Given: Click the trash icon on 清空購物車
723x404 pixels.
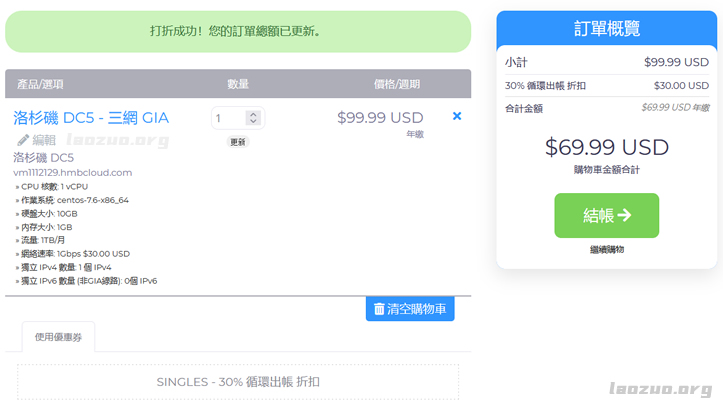Looking at the screenshot, I should pyautogui.click(x=379, y=309).
